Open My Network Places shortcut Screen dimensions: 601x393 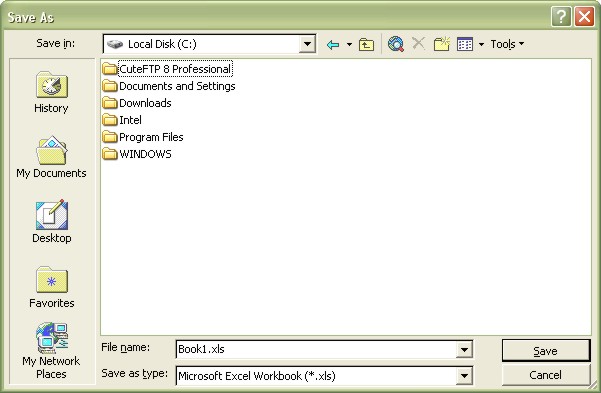point(51,351)
